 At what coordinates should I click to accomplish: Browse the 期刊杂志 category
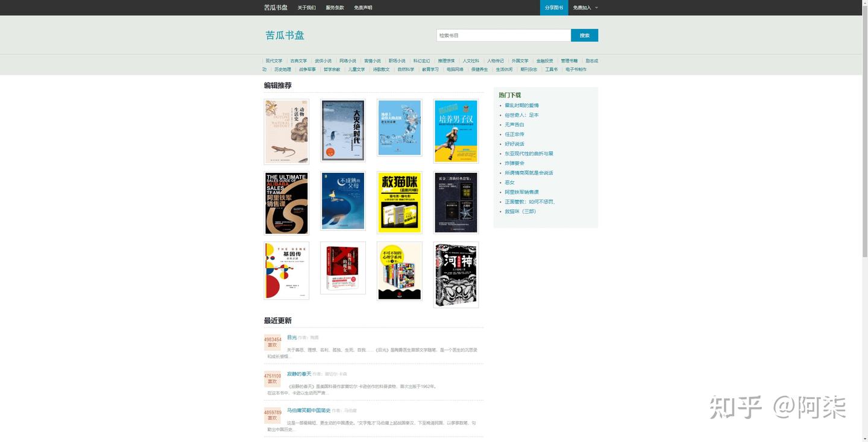point(529,69)
